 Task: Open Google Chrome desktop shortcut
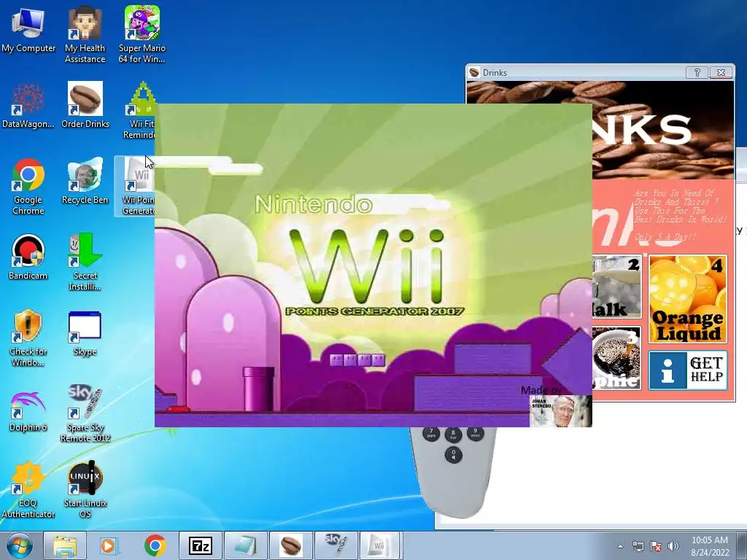click(28, 186)
